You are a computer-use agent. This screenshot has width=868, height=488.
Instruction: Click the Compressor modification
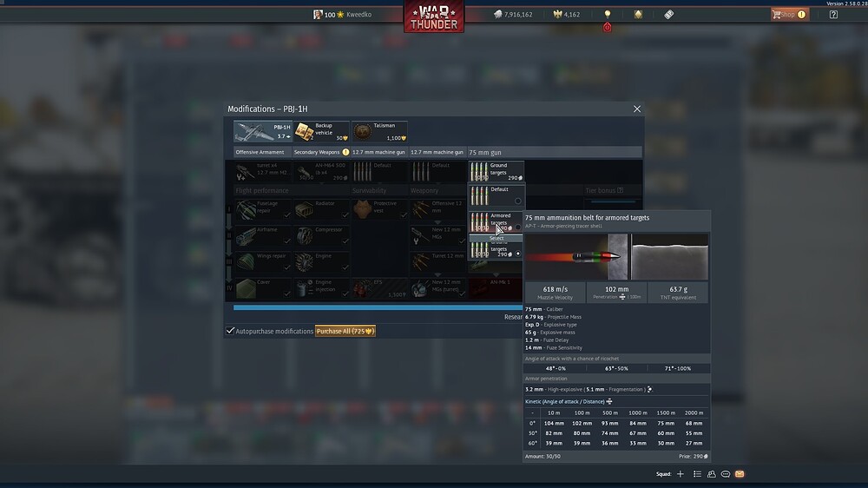(x=322, y=236)
